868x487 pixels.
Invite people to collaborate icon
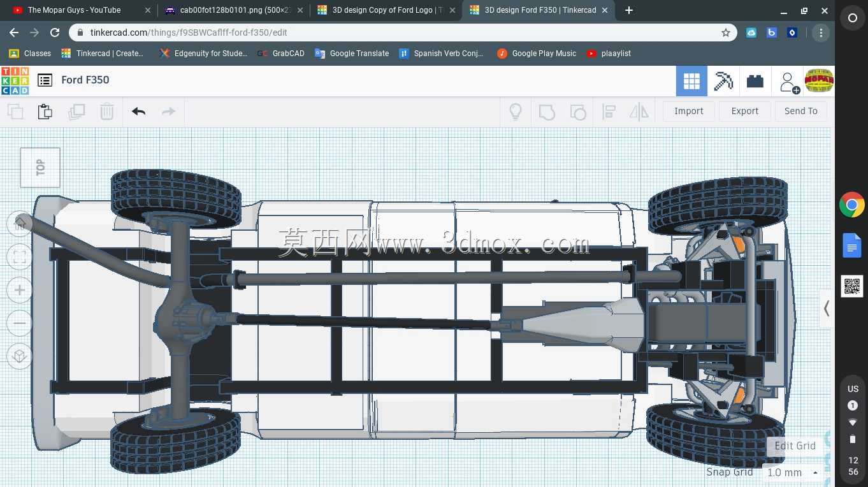pyautogui.click(x=789, y=82)
